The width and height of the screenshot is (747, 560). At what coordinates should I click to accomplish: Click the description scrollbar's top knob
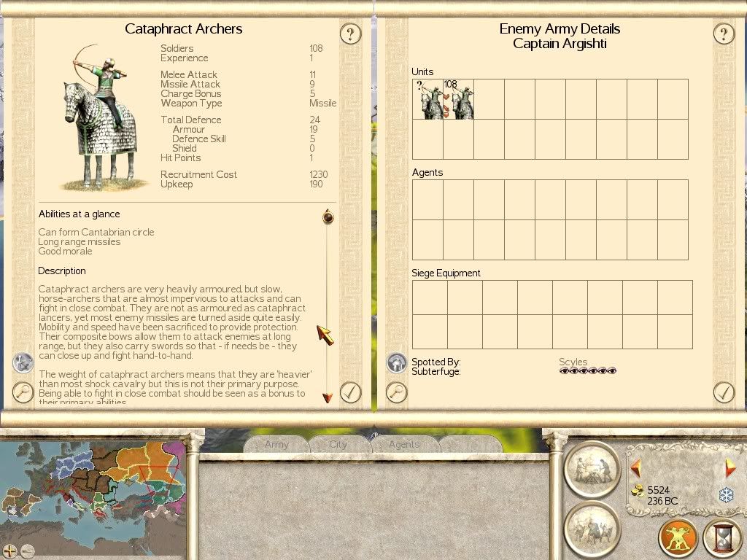point(328,217)
